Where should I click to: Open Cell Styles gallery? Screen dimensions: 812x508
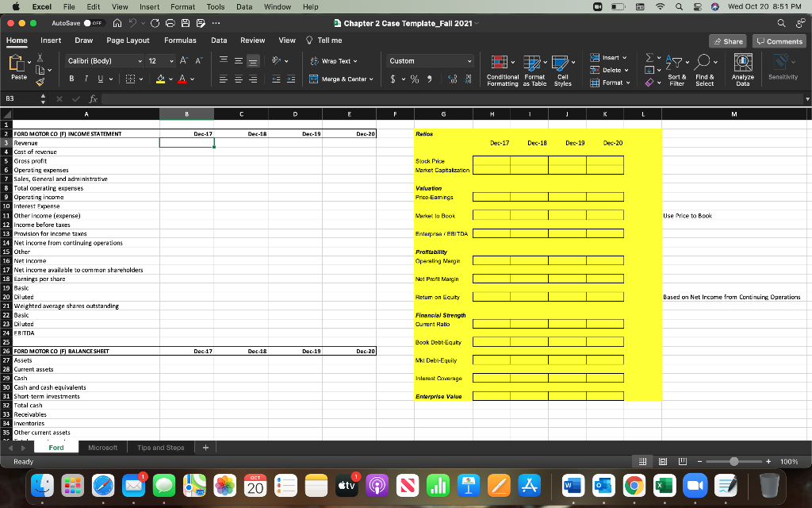pyautogui.click(x=562, y=70)
